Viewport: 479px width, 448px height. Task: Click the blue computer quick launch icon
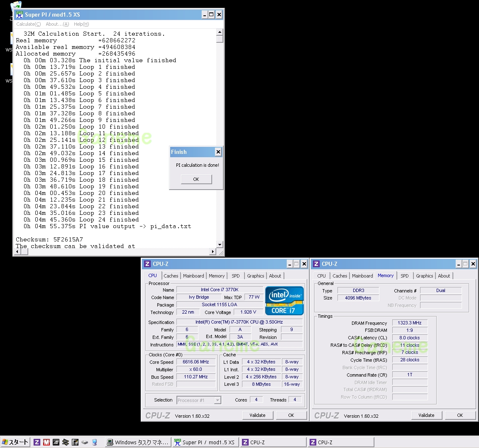pyautogui.click(x=94, y=442)
